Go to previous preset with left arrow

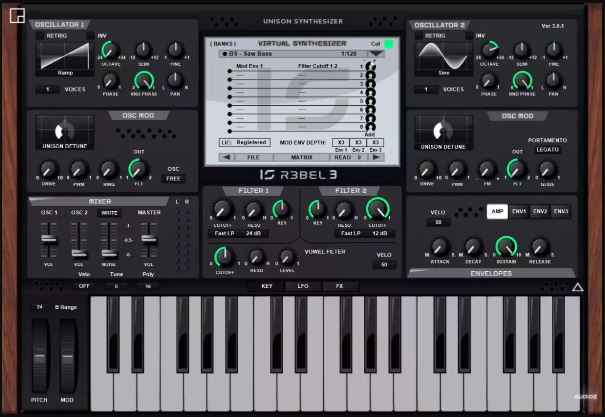[226, 157]
